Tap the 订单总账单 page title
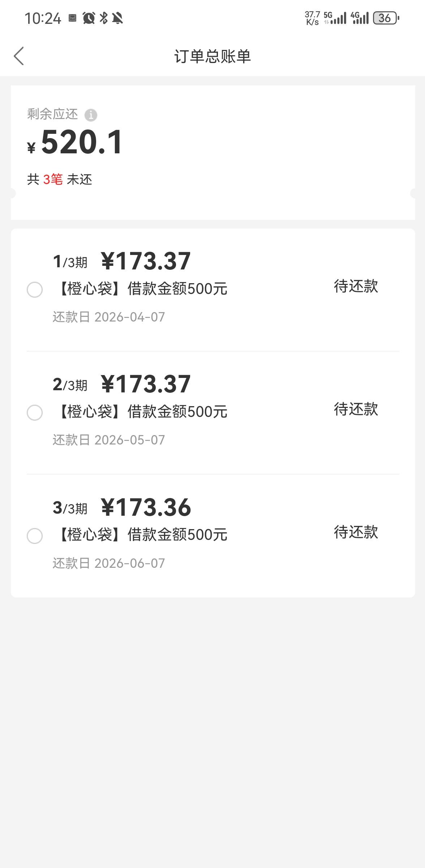Image resolution: width=425 pixels, height=868 pixels. 212,56
